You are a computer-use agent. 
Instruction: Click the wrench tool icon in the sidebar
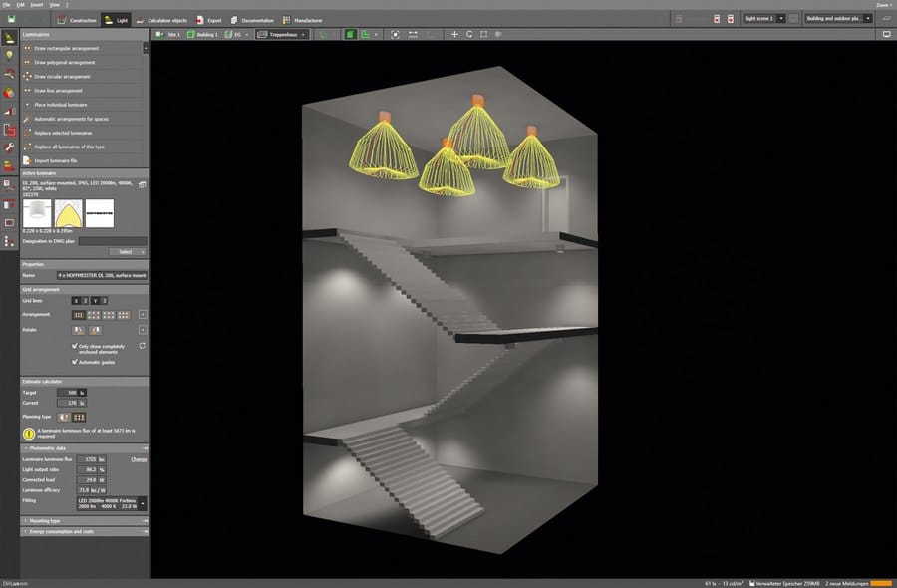(x=9, y=147)
